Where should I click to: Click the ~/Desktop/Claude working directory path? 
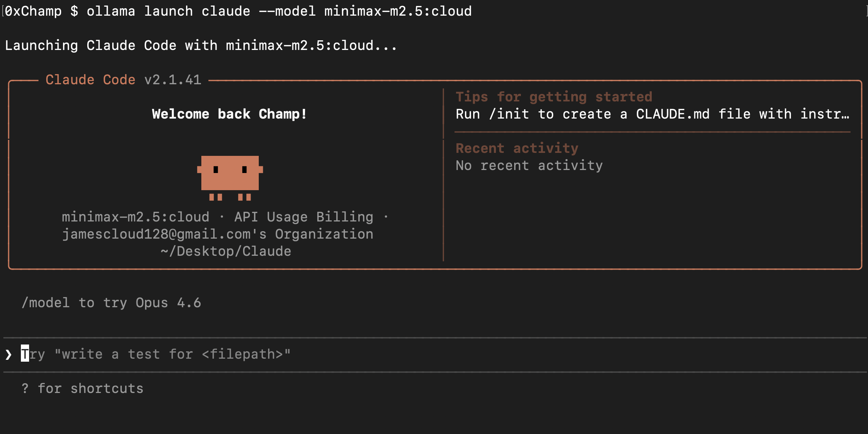[x=226, y=251]
